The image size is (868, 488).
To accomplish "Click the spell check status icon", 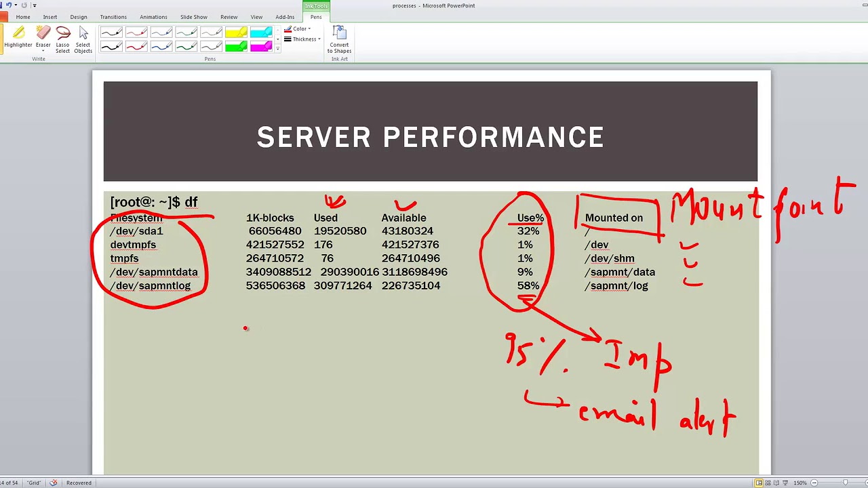I will [54, 483].
